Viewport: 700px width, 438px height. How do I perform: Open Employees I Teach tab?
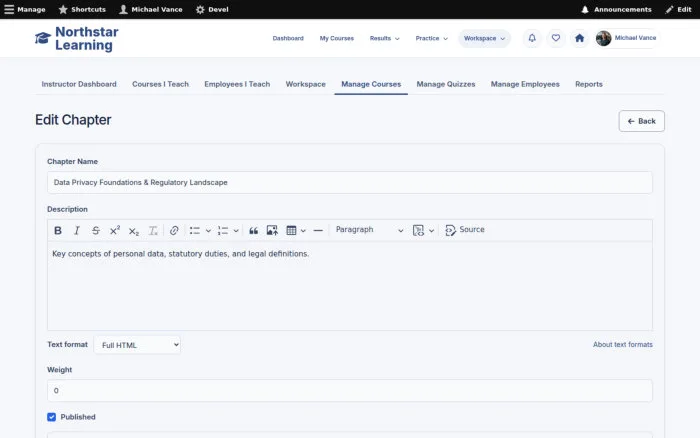coord(237,84)
